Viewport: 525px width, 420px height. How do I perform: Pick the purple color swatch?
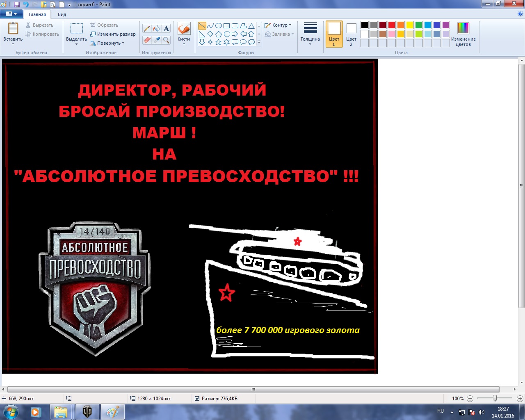[x=446, y=25]
